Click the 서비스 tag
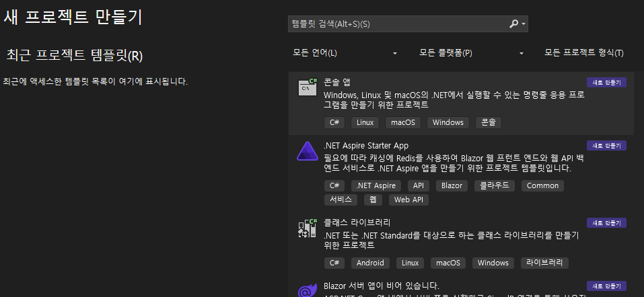Image resolution: width=644 pixels, height=297 pixels. click(341, 200)
